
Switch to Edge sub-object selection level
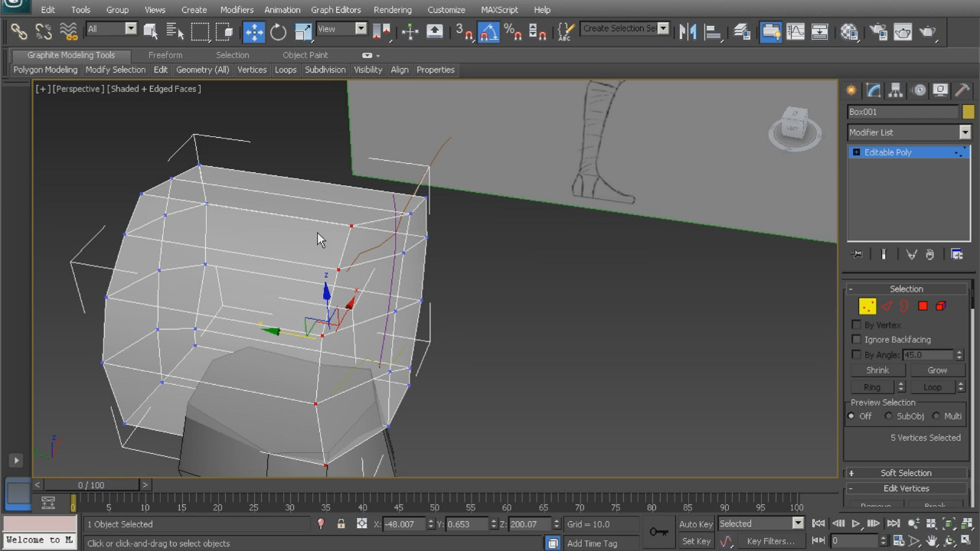click(x=886, y=306)
